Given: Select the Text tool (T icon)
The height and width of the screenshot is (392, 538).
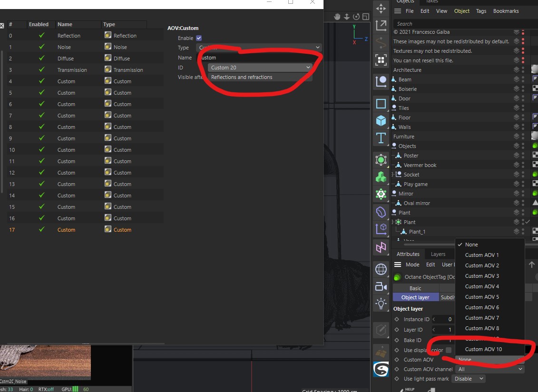Looking at the screenshot, I should [381, 138].
